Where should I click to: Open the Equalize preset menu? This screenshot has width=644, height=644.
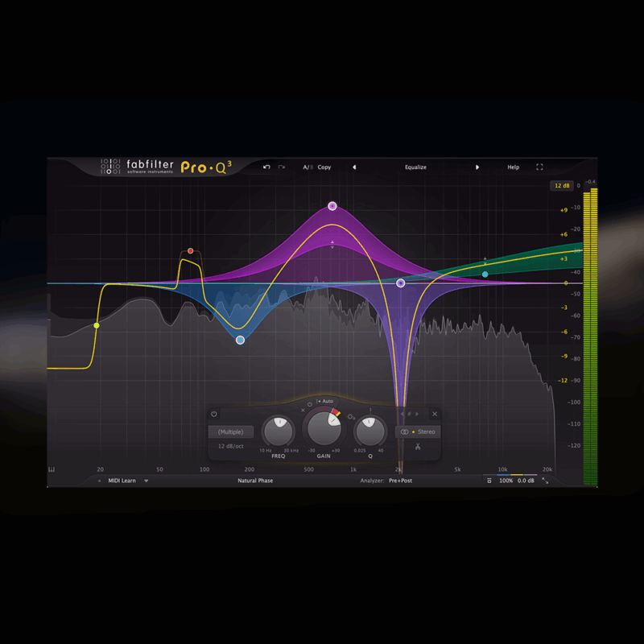(415, 167)
